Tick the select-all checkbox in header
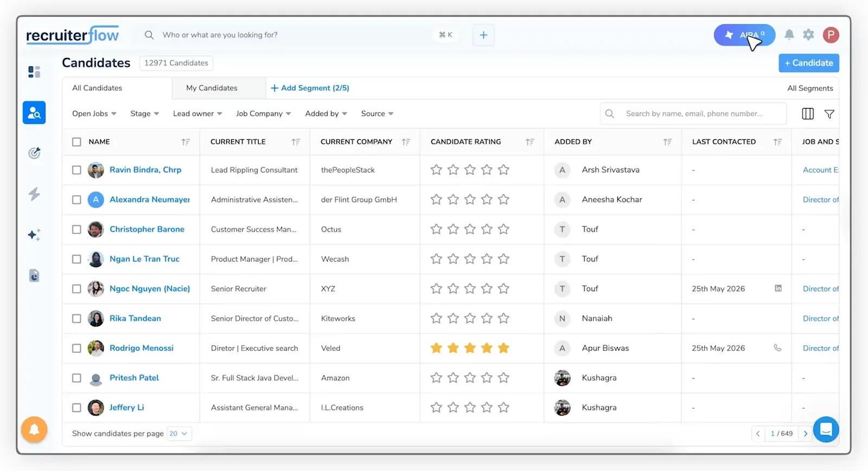The height and width of the screenshot is (471, 868). pos(76,142)
